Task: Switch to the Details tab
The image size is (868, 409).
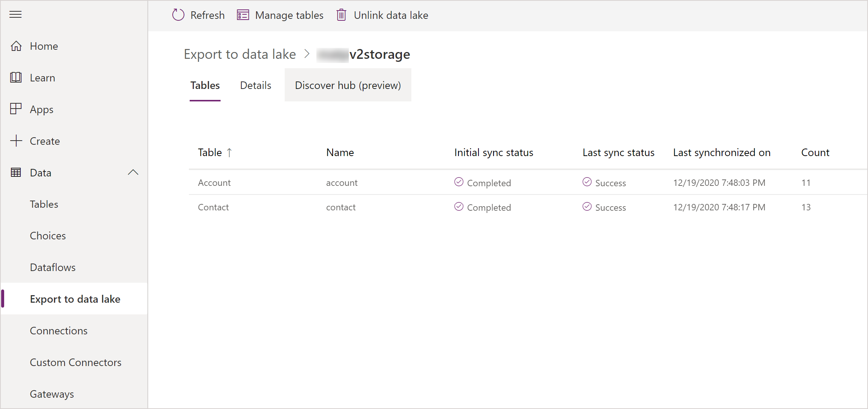Action: [x=256, y=85]
